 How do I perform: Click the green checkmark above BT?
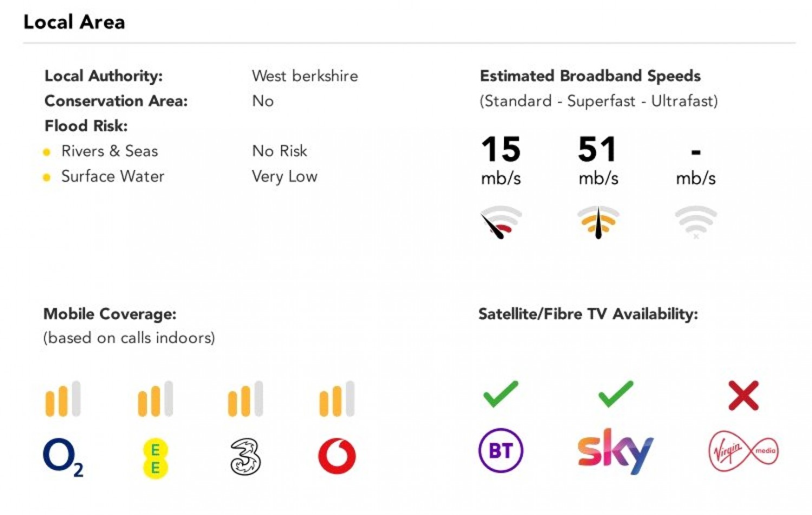point(501,394)
